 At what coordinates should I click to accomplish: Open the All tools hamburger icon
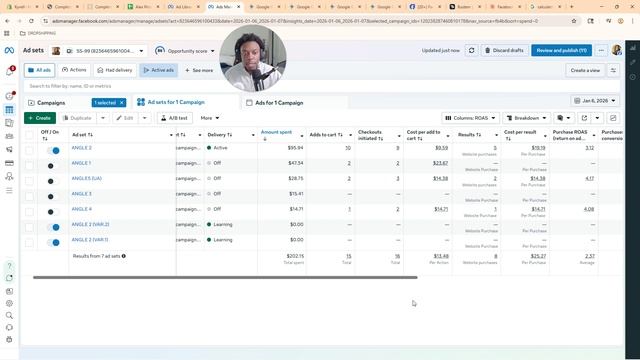tap(9, 190)
